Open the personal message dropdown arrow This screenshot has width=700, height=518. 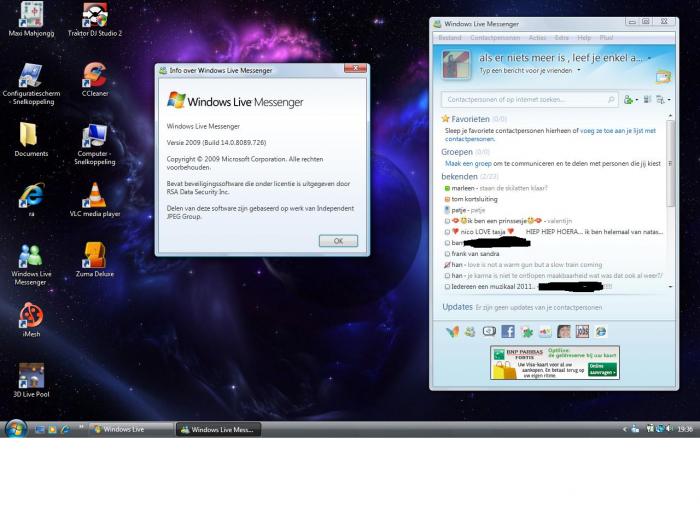pos(579,70)
